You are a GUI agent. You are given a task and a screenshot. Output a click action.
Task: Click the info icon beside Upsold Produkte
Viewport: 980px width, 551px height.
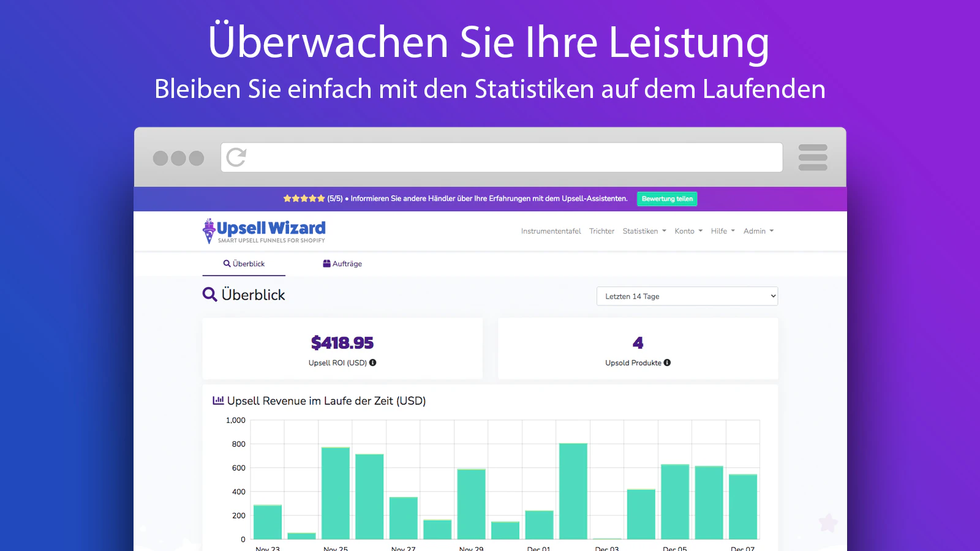667,362
